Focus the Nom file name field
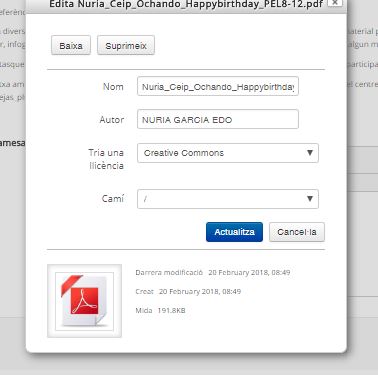 pos(218,87)
